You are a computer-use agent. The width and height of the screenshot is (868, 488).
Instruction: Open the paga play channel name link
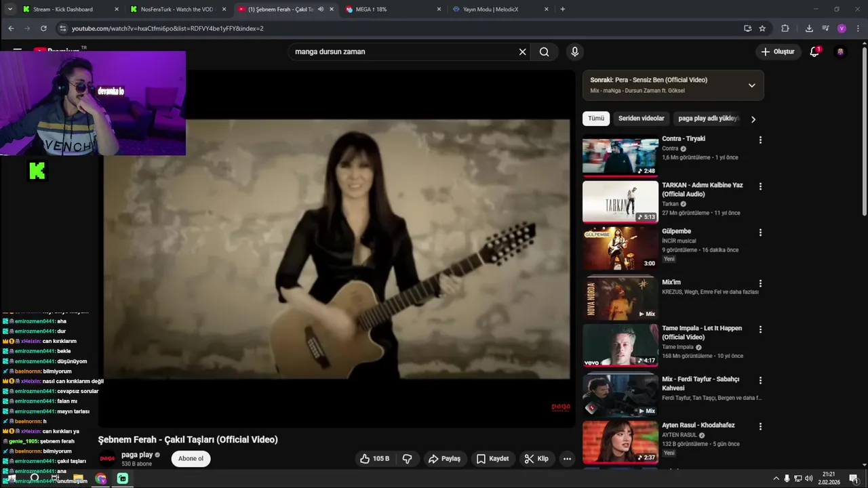[x=137, y=455]
